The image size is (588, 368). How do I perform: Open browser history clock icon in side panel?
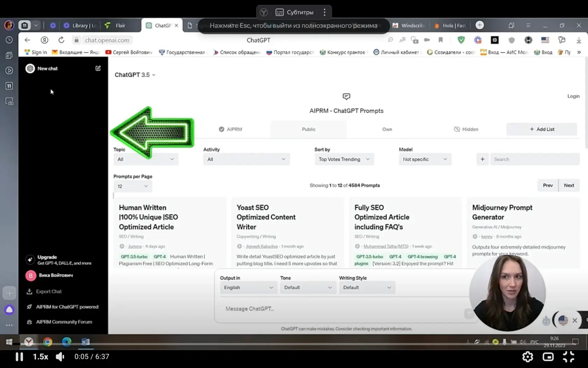click(9, 40)
